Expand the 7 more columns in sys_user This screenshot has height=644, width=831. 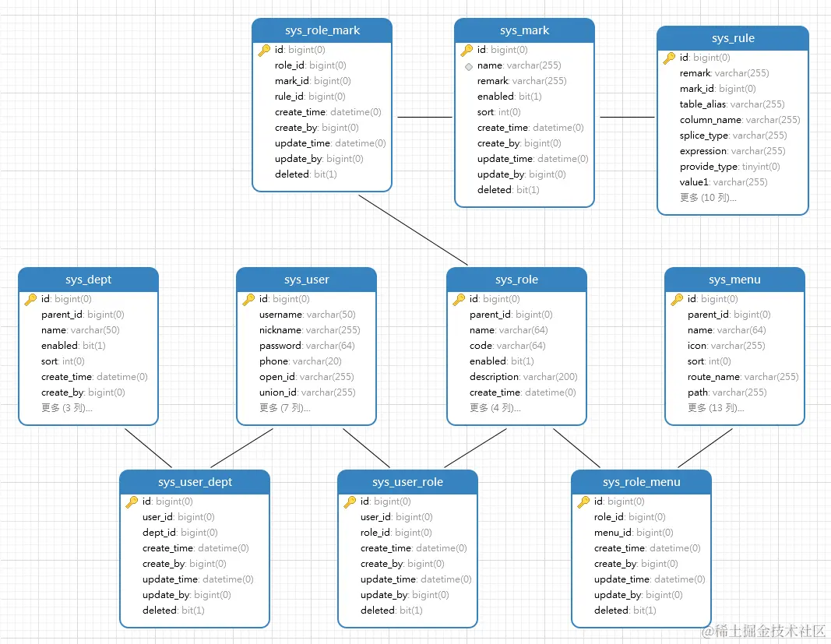(284, 408)
